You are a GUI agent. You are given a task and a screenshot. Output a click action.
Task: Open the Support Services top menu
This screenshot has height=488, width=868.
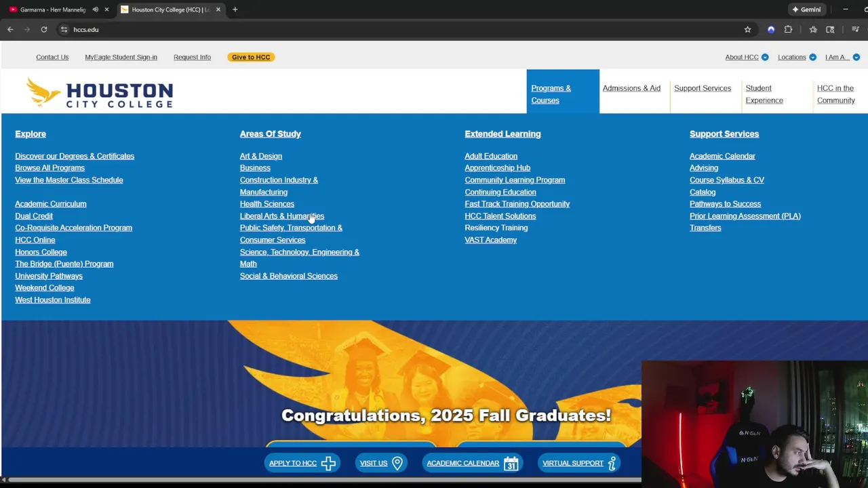703,88
